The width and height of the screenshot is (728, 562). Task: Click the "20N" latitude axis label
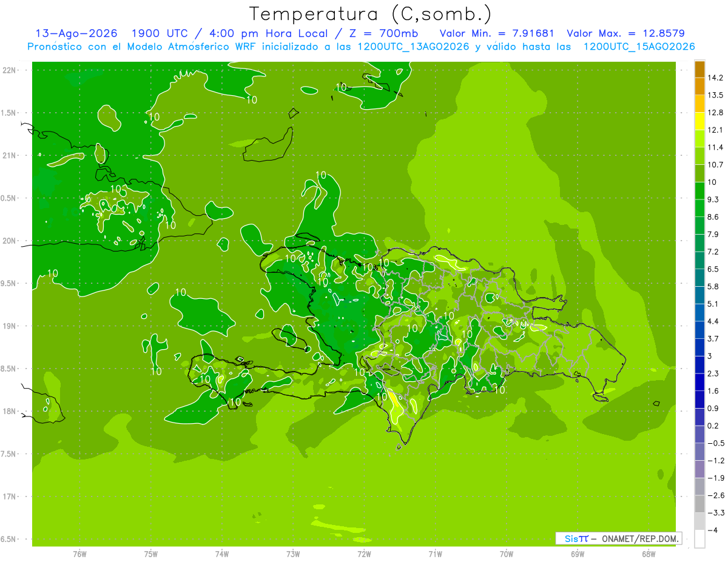[x=10, y=241]
